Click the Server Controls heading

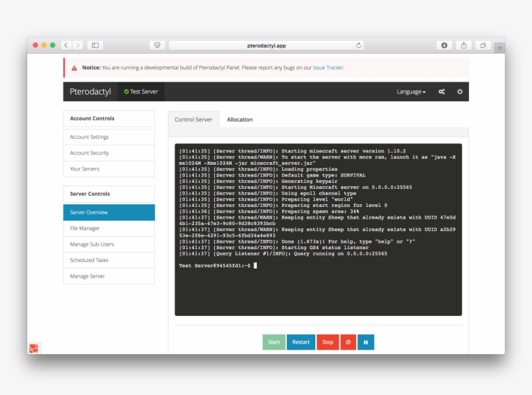(x=109, y=193)
